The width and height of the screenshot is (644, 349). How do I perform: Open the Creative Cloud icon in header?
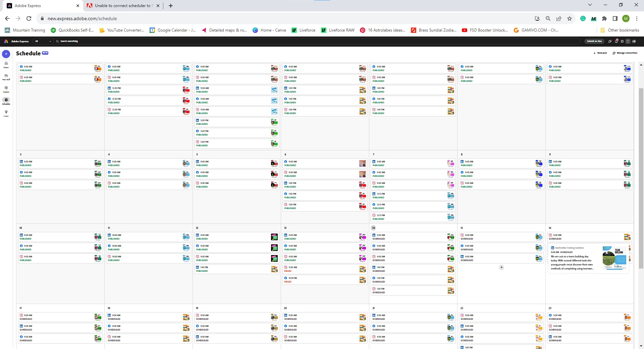(634, 41)
